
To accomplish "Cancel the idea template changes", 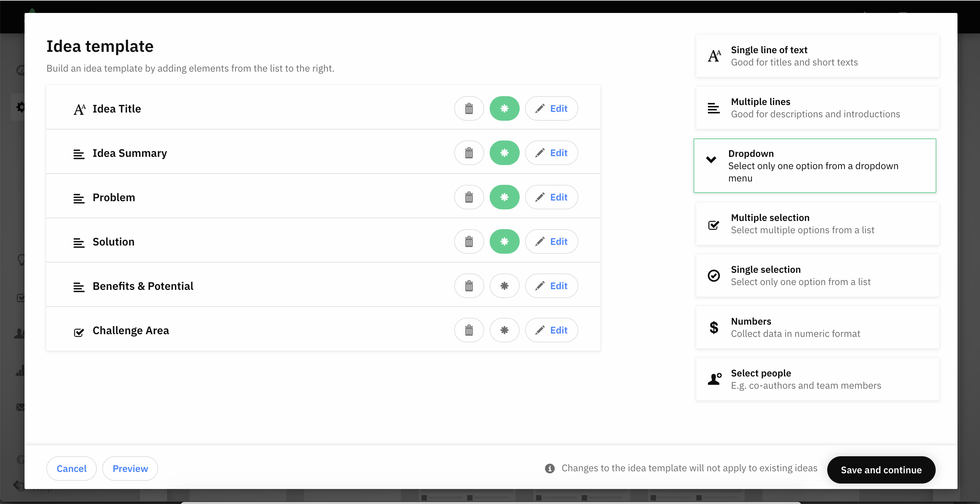I will 72,469.
